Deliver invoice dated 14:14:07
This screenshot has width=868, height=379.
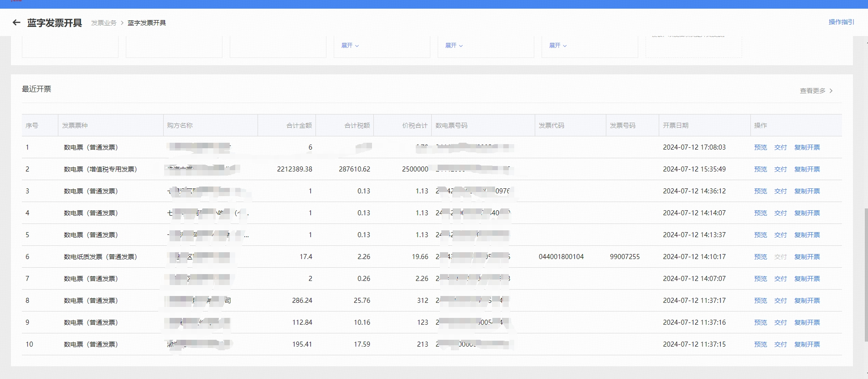coord(780,213)
